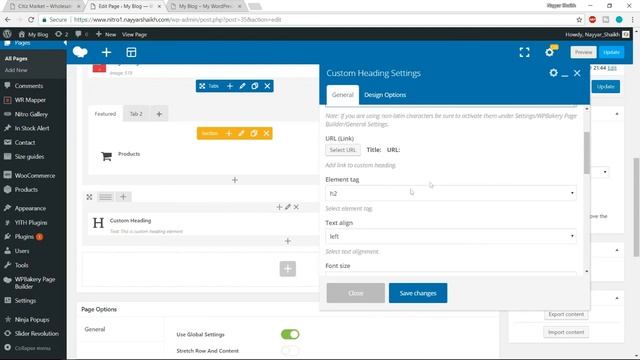Viewport: 640px width, 360px height.
Task: Edit column above Custom Heading with pencil
Action: tap(288, 207)
